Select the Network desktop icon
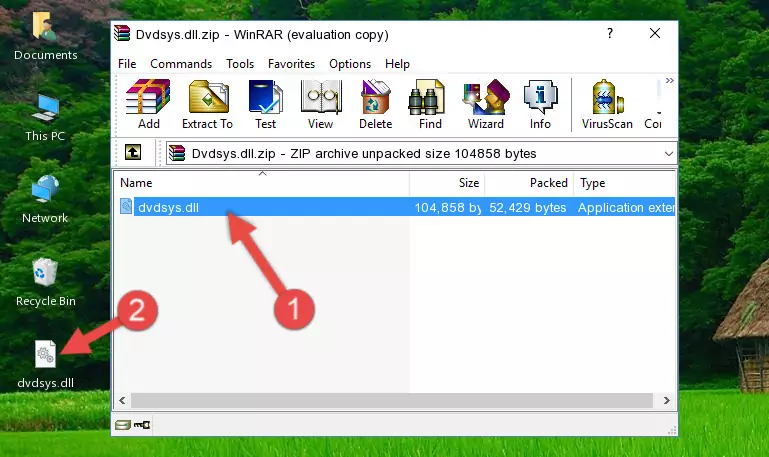Viewport: 769px width, 457px height. click(45, 200)
